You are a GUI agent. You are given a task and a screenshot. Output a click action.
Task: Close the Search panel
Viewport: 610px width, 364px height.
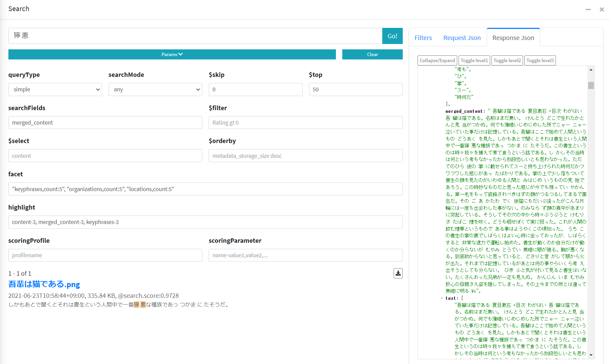[x=602, y=9]
